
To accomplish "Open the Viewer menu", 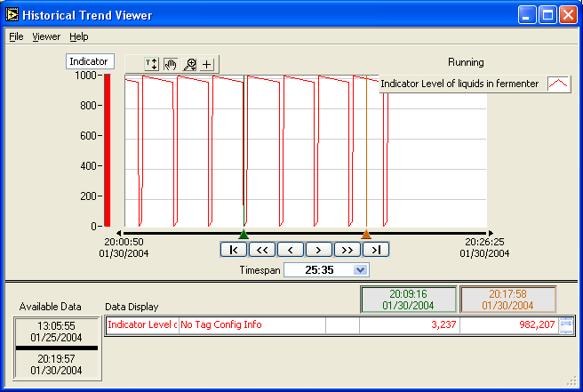I will pyautogui.click(x=46, y=36).
